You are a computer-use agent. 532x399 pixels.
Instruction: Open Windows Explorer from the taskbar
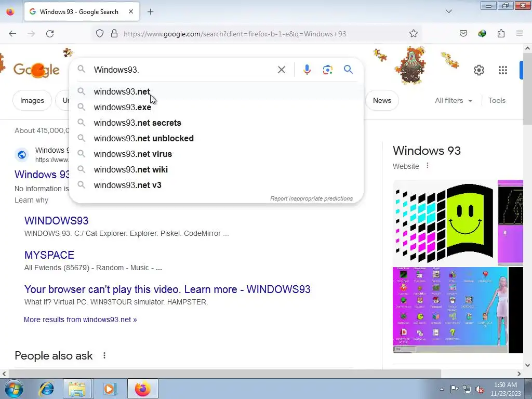click(x=77, y=389)
